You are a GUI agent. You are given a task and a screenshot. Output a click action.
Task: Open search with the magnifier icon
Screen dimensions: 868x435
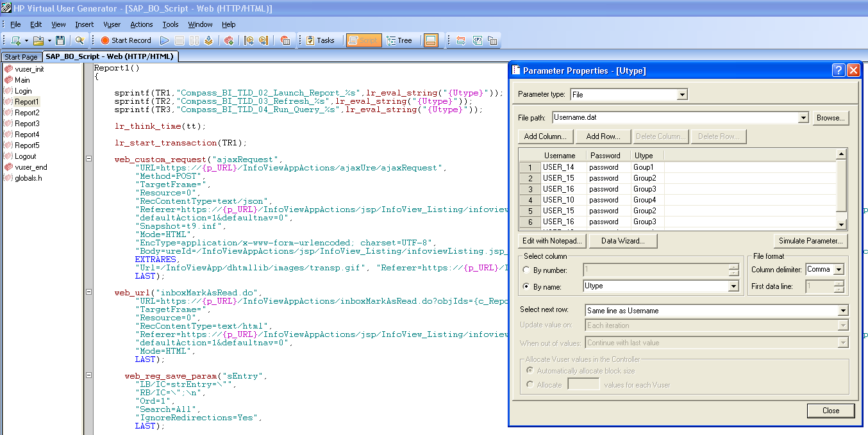click(x=80, y=40)
